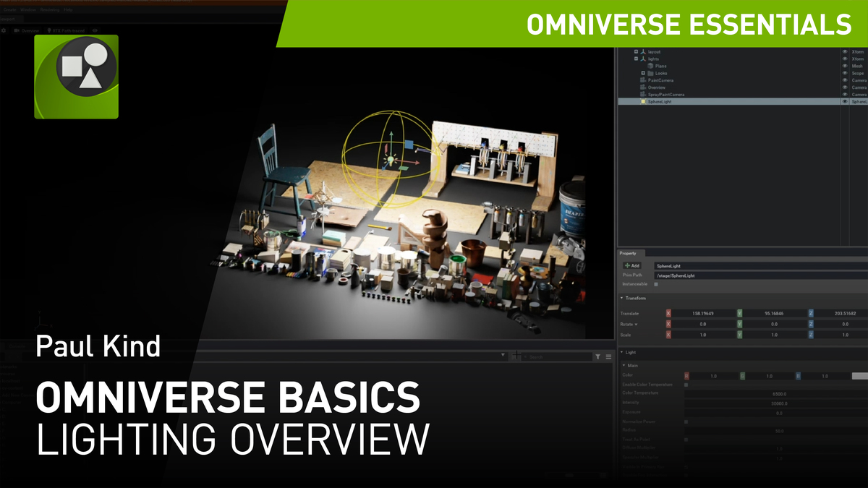Expand the layout tree node

pyautogui.click(x=636, y=52)
